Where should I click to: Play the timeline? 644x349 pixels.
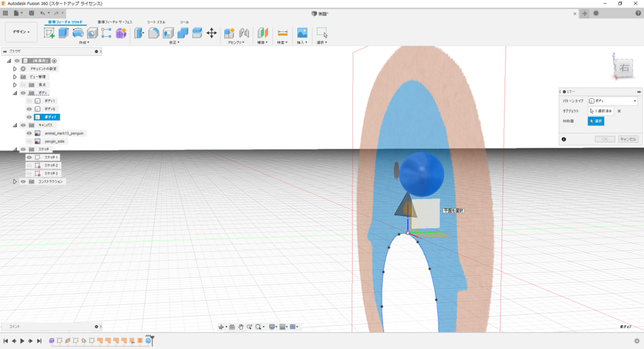[x=22, y=340]
